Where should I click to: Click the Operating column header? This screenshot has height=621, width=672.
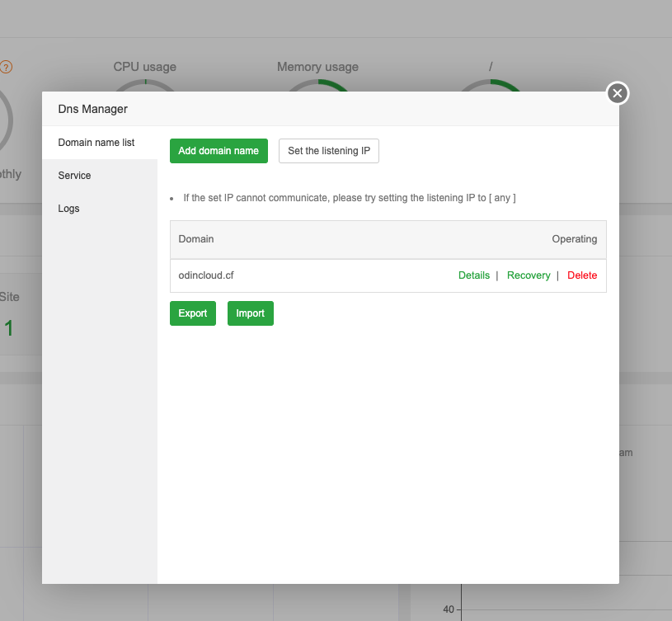click(x=574, y=238)
